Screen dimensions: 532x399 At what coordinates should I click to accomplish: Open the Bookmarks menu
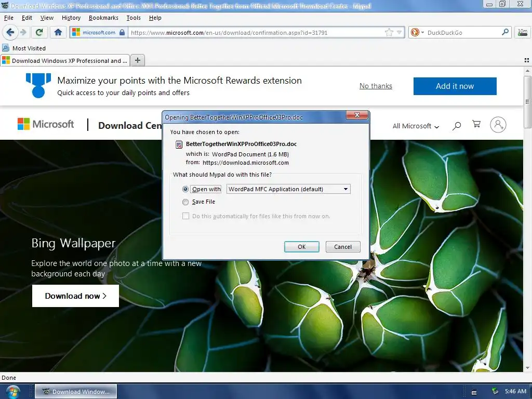pyautogui.click(x=103, y=18)
